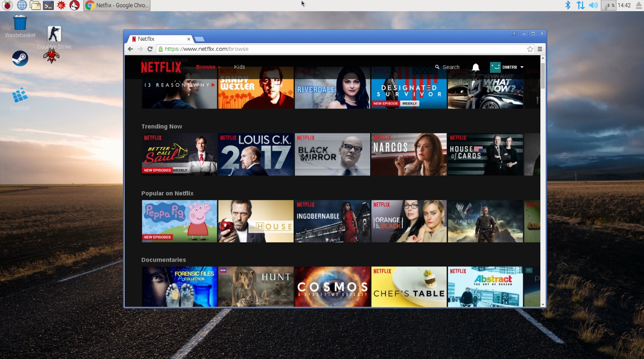Launch the Wolfram wolf icon in taskbar
This screenshot has height=359, width=644.
[x=74, y=5]
